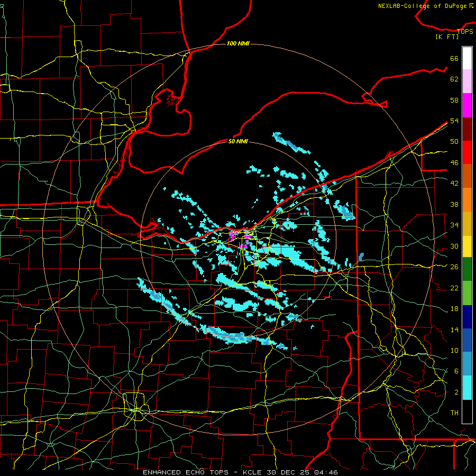Click the legend value 26
476x476 pixels.
[x=454, y=267]
